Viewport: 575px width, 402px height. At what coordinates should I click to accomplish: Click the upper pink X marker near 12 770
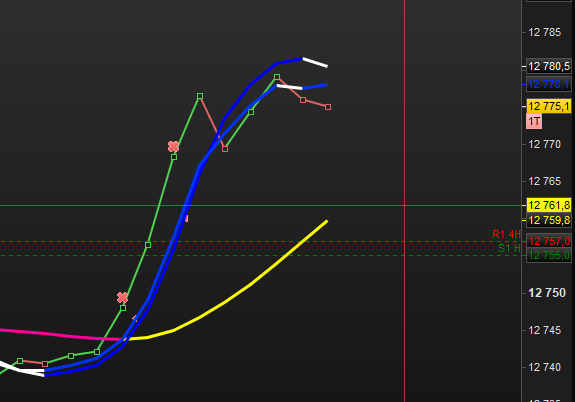pos(173,147)
